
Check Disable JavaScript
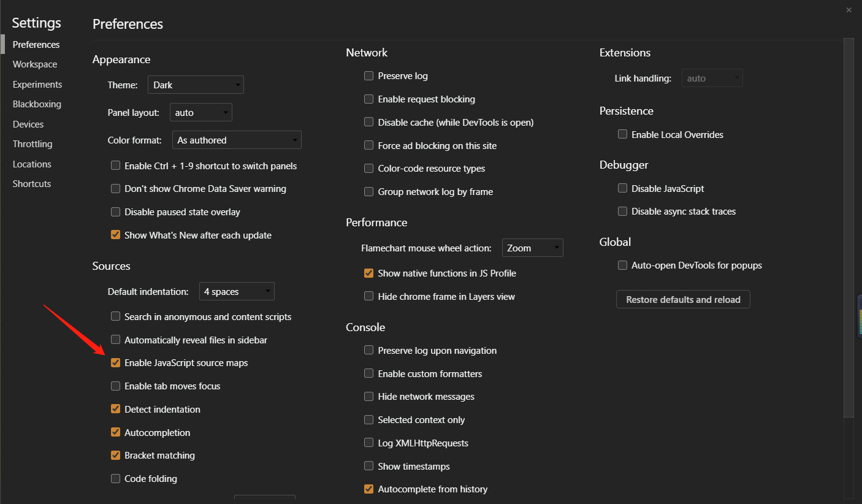[x=622, y=188]
